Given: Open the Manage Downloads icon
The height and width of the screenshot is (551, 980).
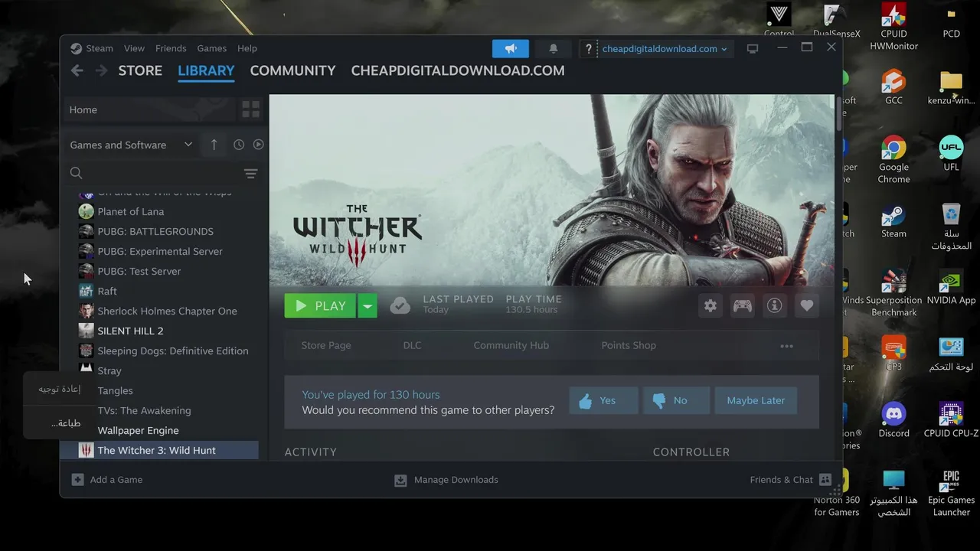Looking at the screenshot, I should click(400, 480).
